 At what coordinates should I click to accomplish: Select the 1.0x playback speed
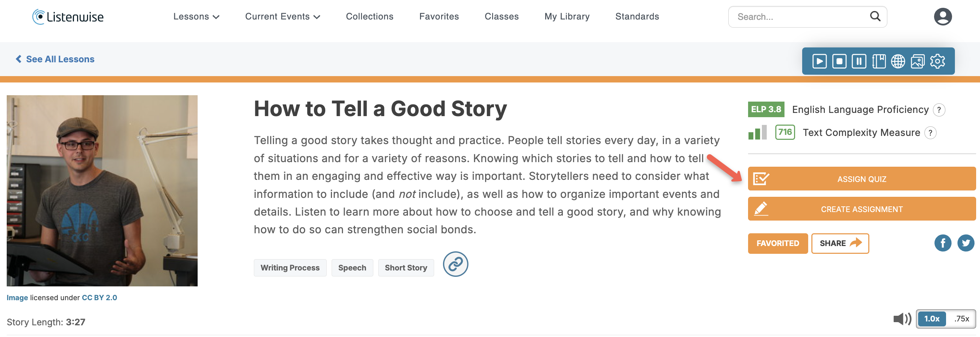click(x=932, y=319)
